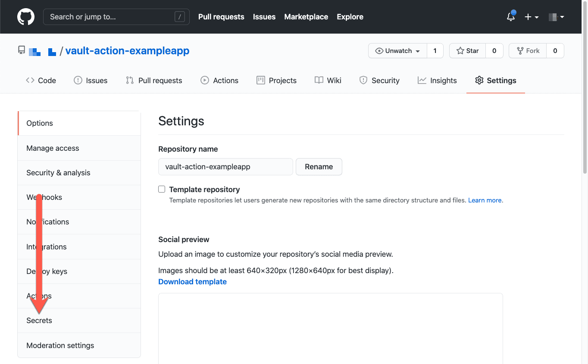Open Notifications in the settings sidebar
The height and width of the screenshot is (364, 588).
point(79,222)
